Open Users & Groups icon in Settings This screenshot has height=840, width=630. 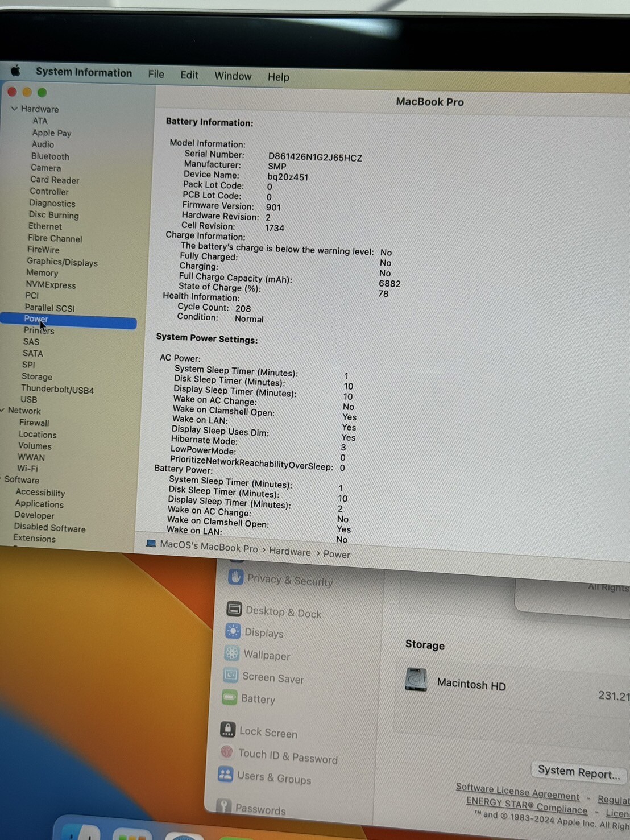[x=225, y=774]
